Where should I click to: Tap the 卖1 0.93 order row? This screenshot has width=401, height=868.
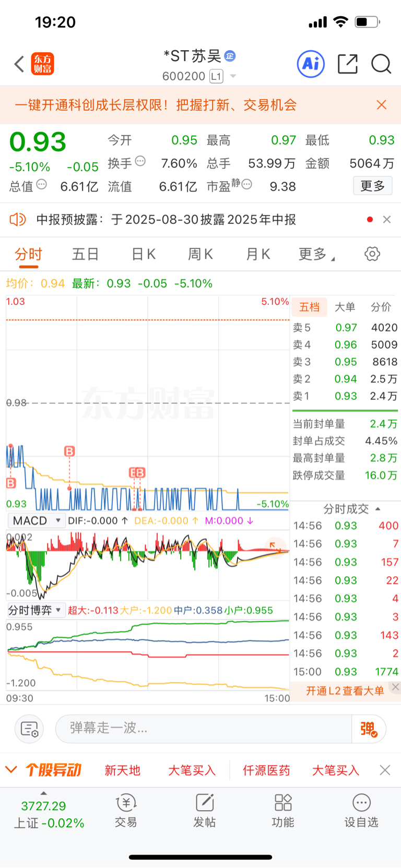345,396
